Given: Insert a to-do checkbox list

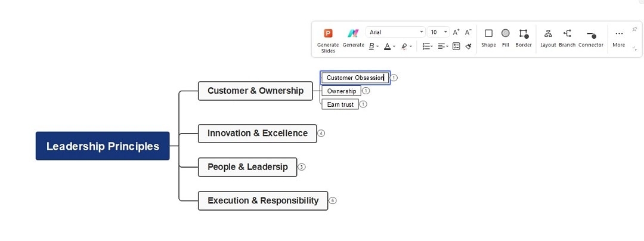Looking at the screenshot, I should pyautogui.click(x=456, y=46).
